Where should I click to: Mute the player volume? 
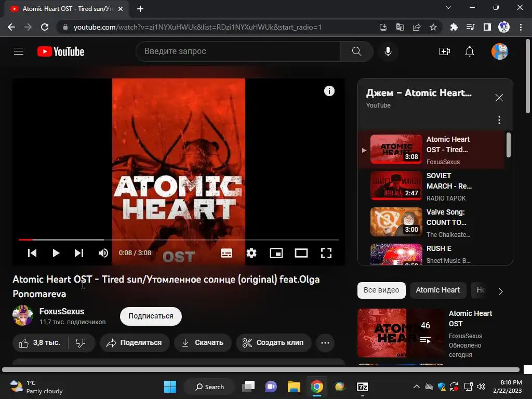pyautogui.click(x=103, y=253)
